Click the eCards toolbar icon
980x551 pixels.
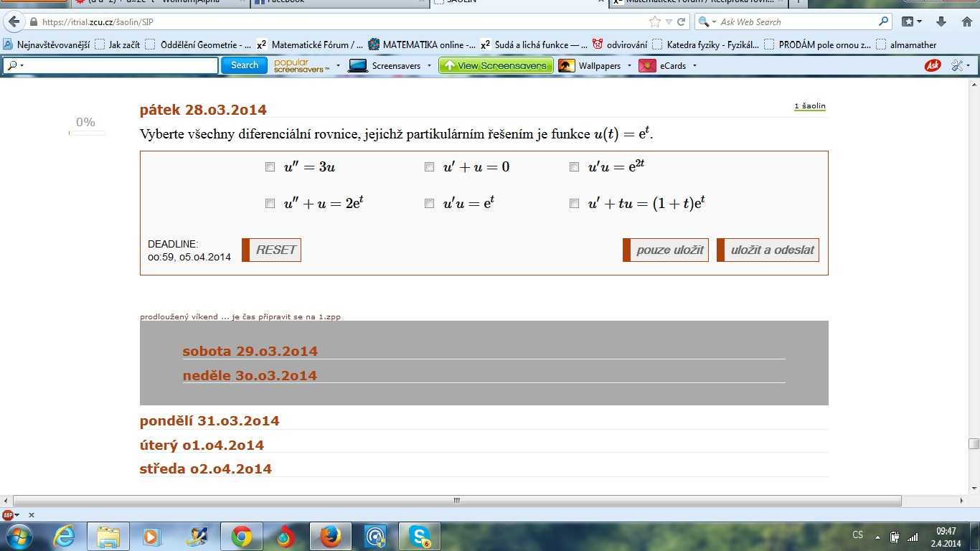click(647, 65)
